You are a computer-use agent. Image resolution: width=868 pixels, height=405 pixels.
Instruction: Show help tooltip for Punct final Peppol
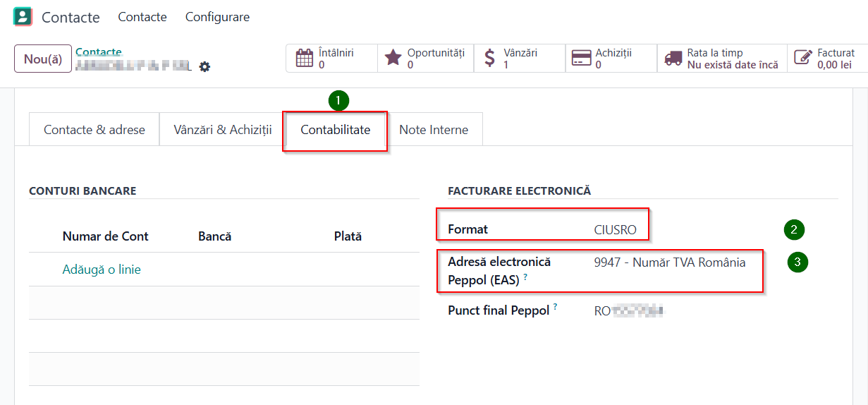coord(556,307)
